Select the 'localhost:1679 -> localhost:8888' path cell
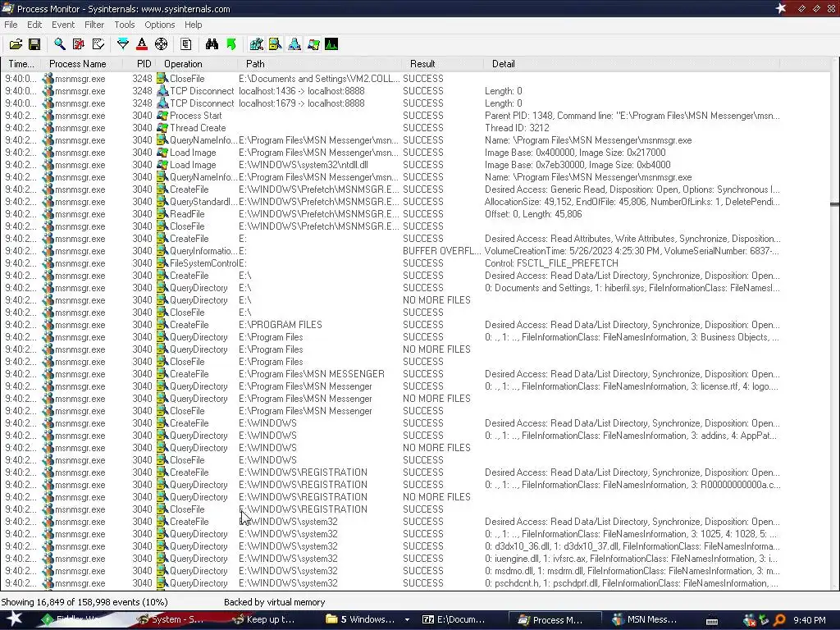 302,103
